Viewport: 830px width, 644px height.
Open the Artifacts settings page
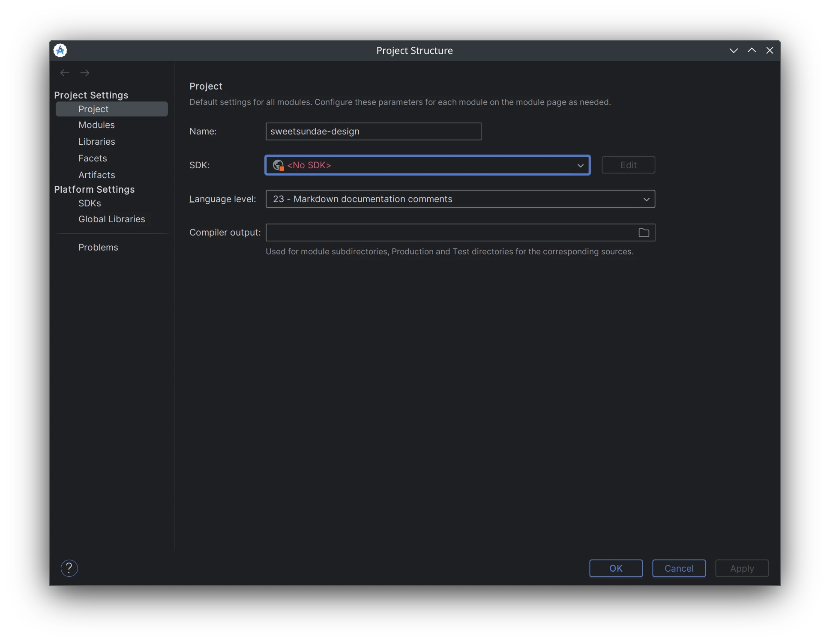[96, 175]
